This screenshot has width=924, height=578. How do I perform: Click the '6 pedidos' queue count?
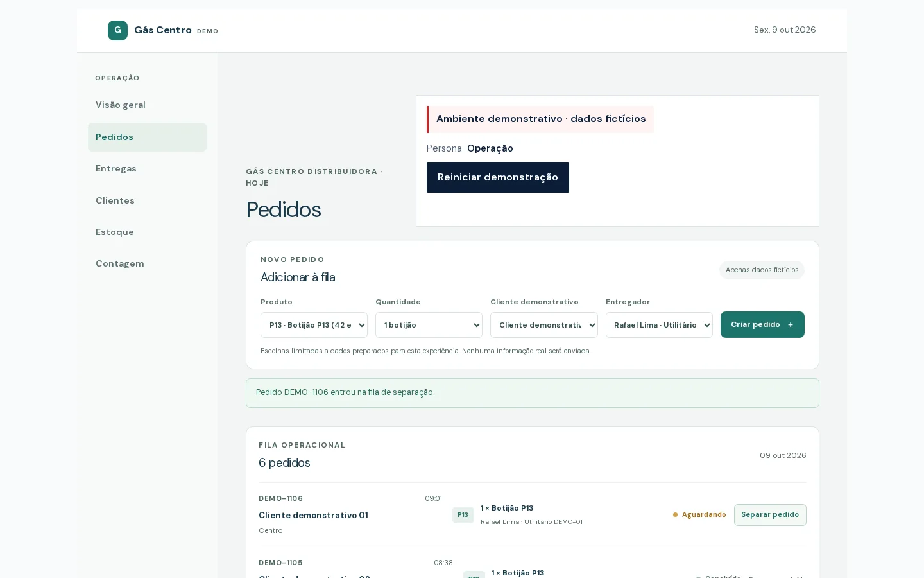[284, 463]
